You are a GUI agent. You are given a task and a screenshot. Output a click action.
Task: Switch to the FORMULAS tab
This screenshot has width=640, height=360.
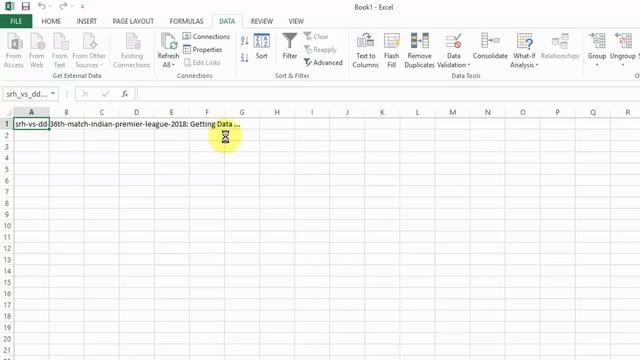(x=187, y=21)
